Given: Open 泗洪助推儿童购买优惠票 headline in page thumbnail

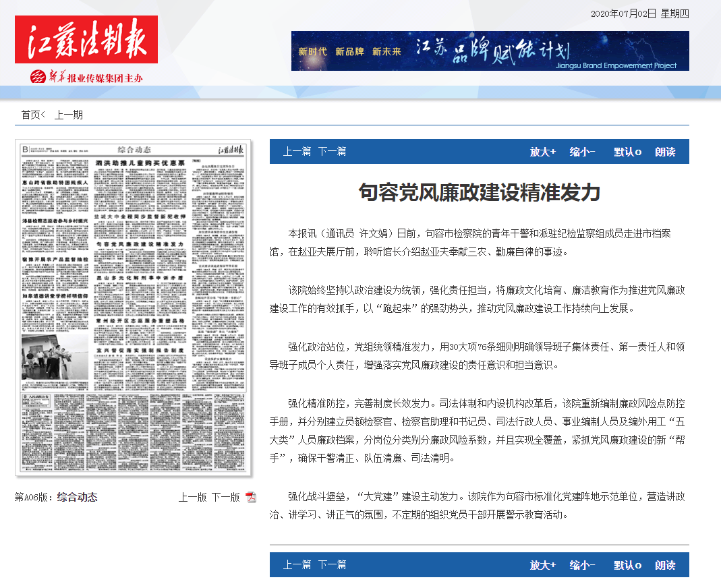Looking at the screenshot, I should point(140,163).
